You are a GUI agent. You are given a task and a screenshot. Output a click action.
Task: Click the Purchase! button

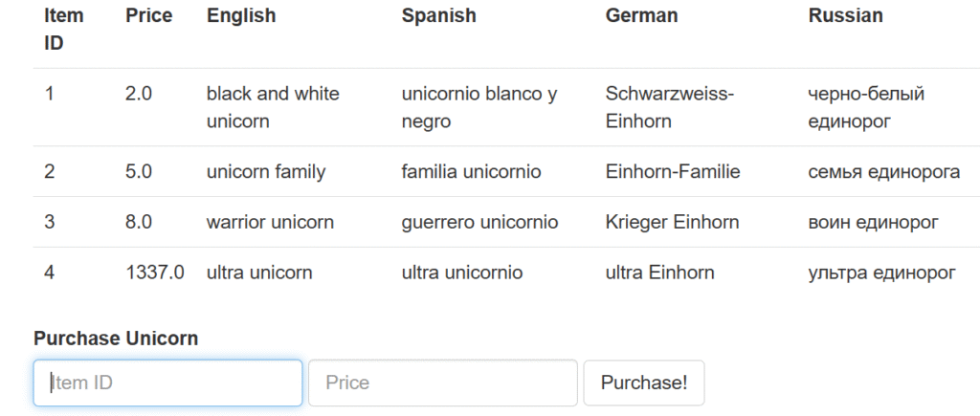point(644,383)
